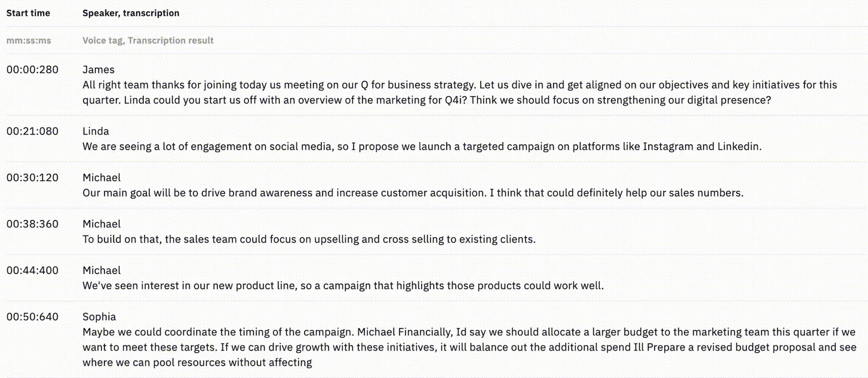
Task: Click Michael speaker at 00:30:120 row
Action: point(101,177)
